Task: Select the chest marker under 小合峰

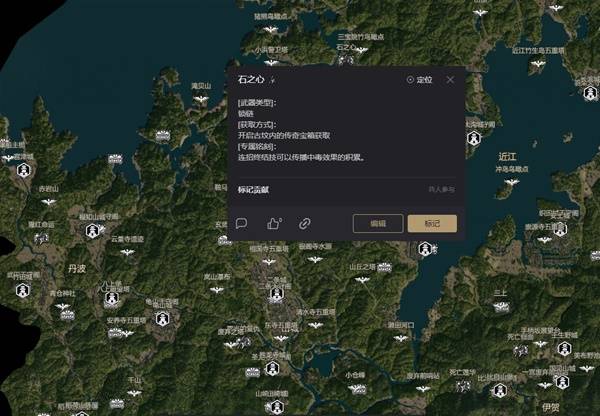Action: point(358,389)
